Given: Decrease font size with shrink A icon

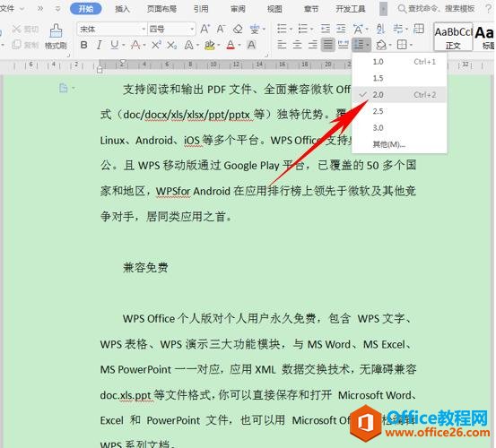Looking at the screenshot, I should point(221,29).
